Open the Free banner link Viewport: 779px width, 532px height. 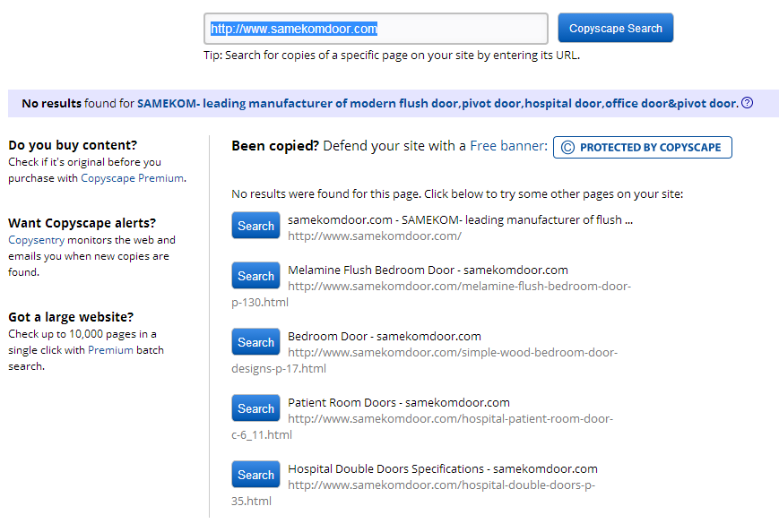click(508, 146)
